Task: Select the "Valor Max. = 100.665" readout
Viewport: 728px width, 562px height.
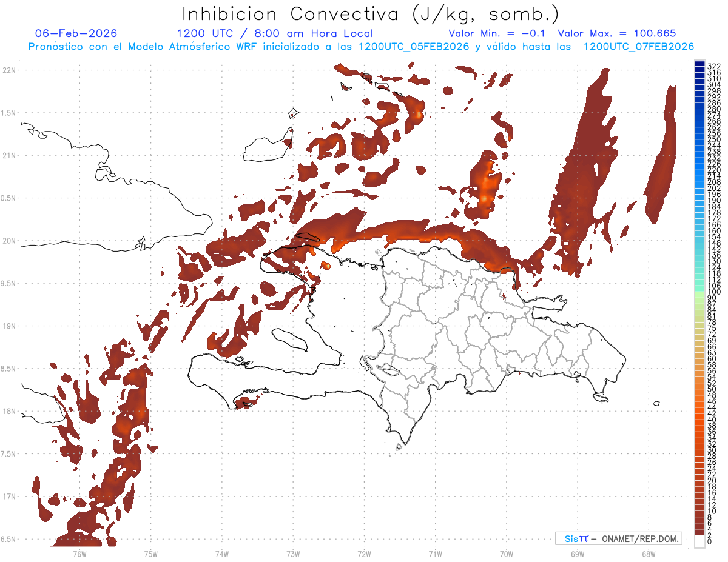Action: [617, 33]
